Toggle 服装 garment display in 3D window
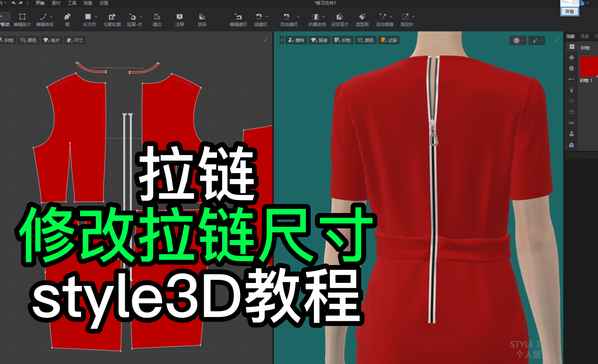 coord(319,40)
